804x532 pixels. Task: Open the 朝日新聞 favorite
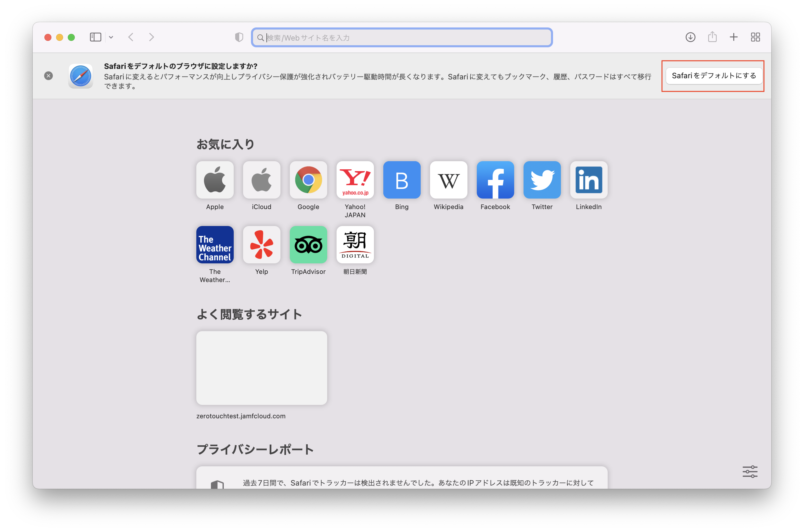click(355, 245)
